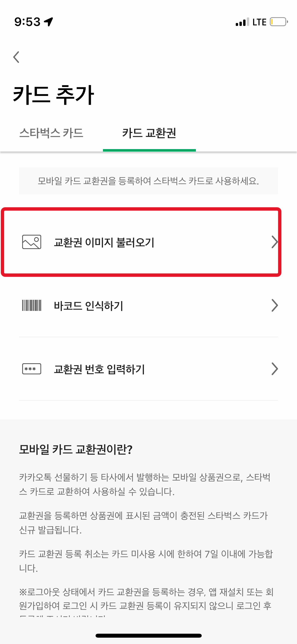Tap the image gallery picture icon
Image resolution: width=297 pixels, height=644 pixels.
pos(32,242)
